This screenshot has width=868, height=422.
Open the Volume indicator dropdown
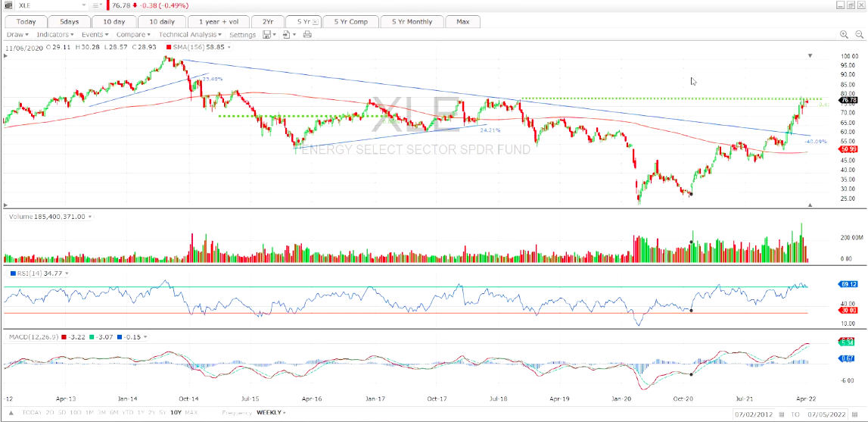tap(90, 217)
